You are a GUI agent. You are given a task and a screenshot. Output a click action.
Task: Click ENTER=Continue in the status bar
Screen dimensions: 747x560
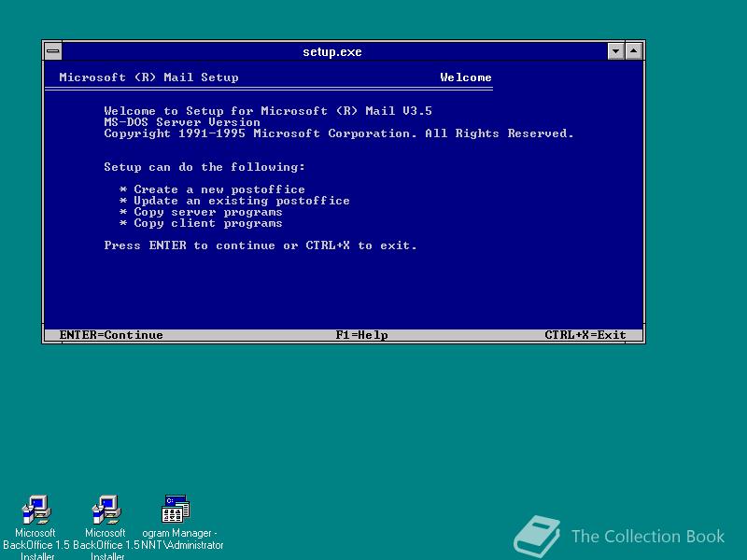pyautogui.click(x=111, y=335)
